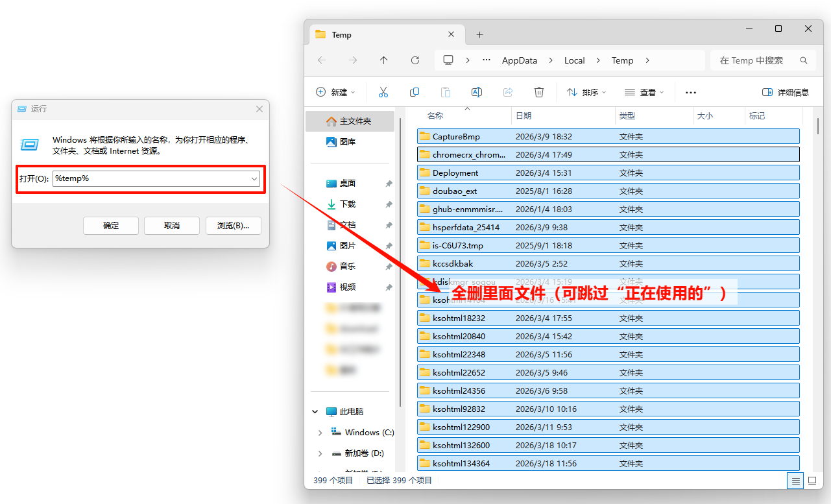Switch to large thumbnails view in status bar
831x504 pixels.
[x=812, y=481]
